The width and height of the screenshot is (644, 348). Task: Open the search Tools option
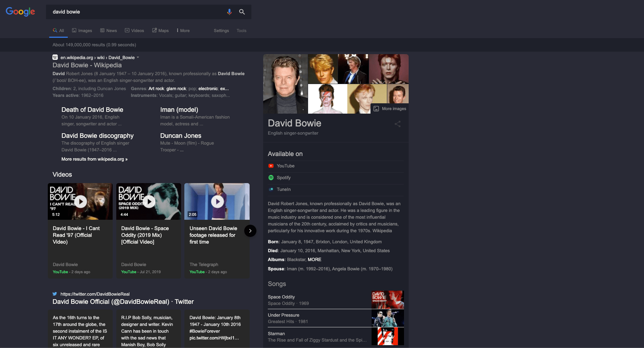pos(241,31)
